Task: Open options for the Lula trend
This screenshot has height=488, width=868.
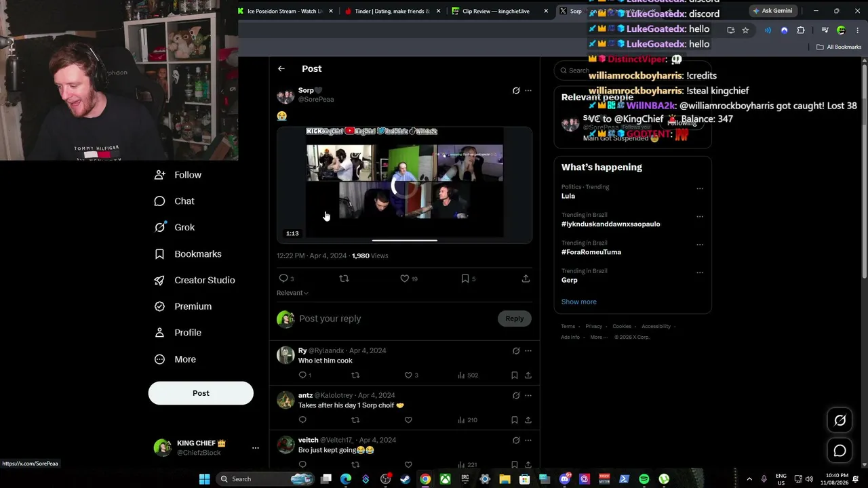Action: point(700,188)
